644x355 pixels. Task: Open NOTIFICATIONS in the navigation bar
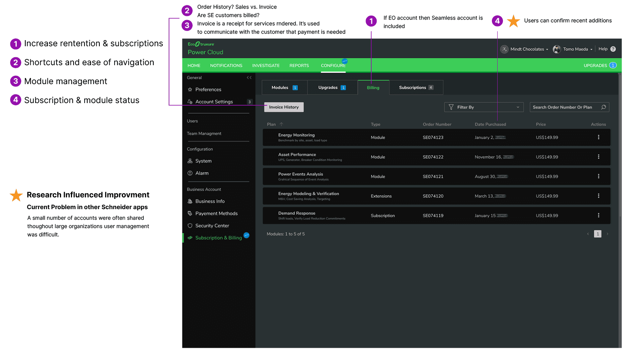[226, 66]
